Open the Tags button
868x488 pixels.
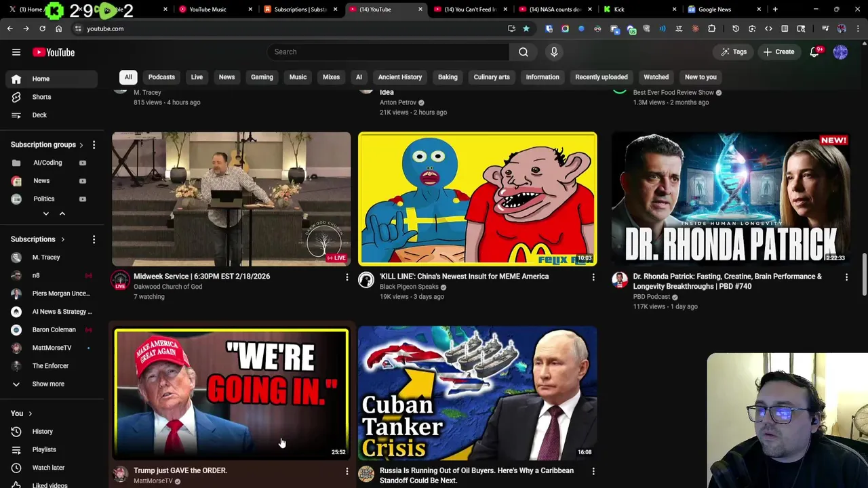point(733,52)
